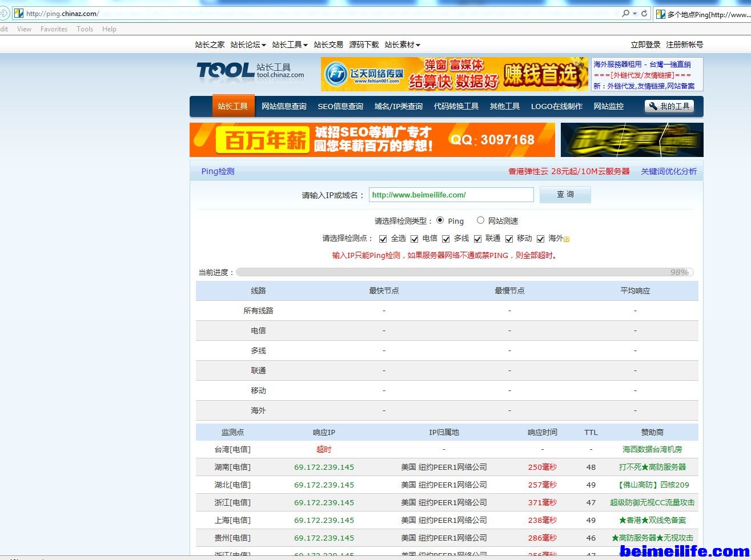Toggle the 海外 checkbox
Viewport: 751px width, 560px height.
[x=540, y=239]
